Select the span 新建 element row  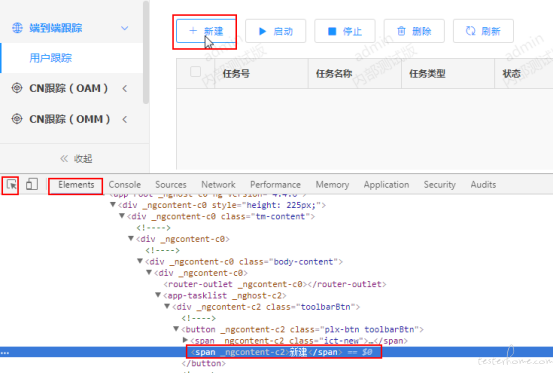coord(277,352)
